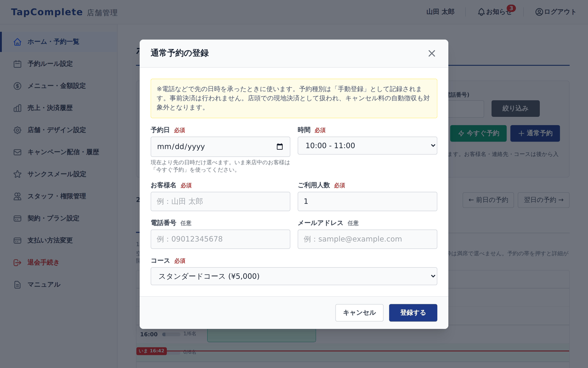Click the 16:00 occupancy progress bar
This screenshot has width=588, height=368.
point(171,335)
